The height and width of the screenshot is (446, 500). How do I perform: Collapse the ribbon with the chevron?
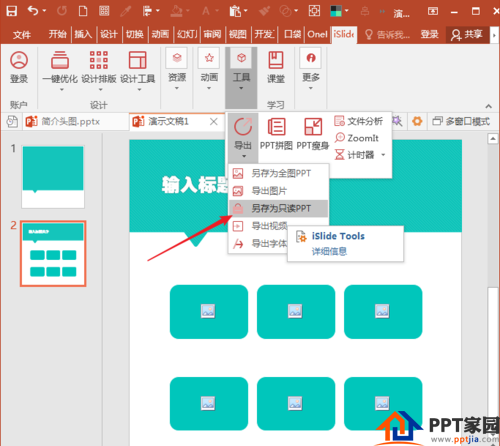tap(488, 106)
